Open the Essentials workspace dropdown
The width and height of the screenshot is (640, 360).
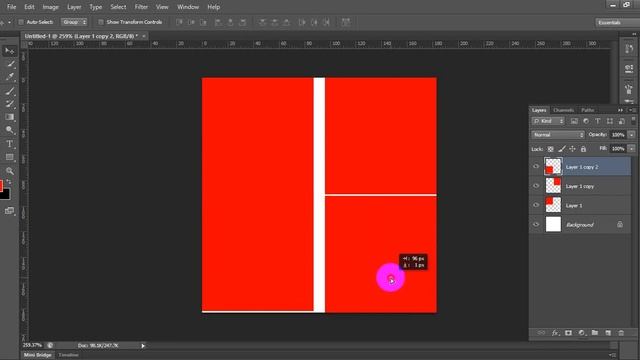pos(617,22)
